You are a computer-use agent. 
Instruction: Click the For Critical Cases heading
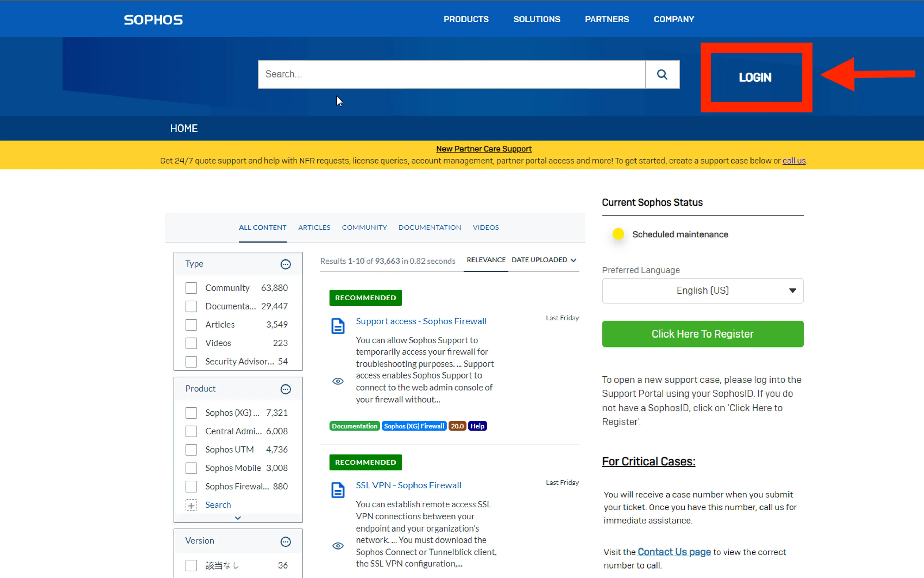[x=648, y=461]
